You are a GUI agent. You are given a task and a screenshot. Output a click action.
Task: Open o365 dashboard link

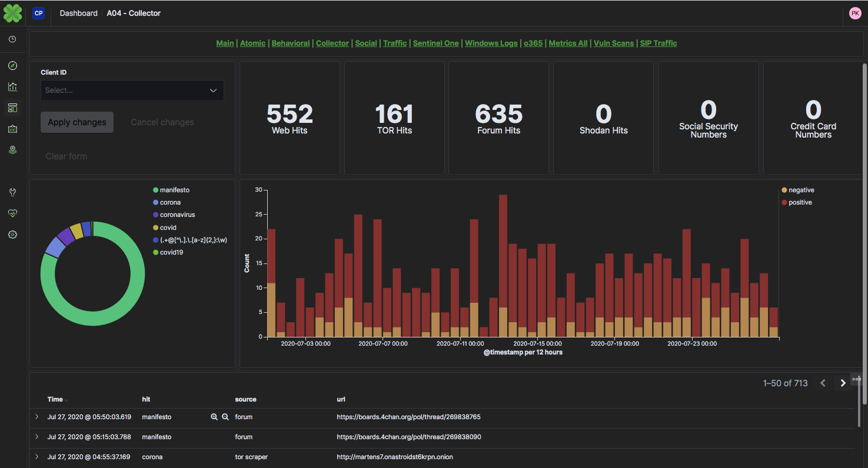[533, 43]
